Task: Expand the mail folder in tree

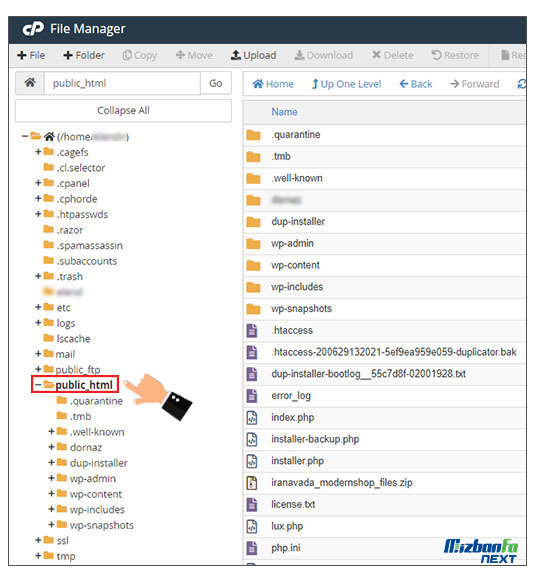Action: 38,354
